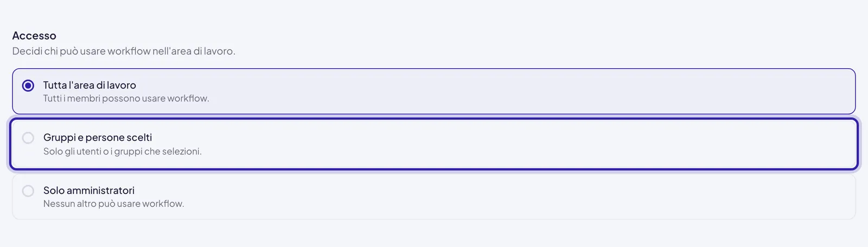868x247 pixels.
Task: Choose the 'Gruppi e persone scelti' radio button
Action: 28,138
